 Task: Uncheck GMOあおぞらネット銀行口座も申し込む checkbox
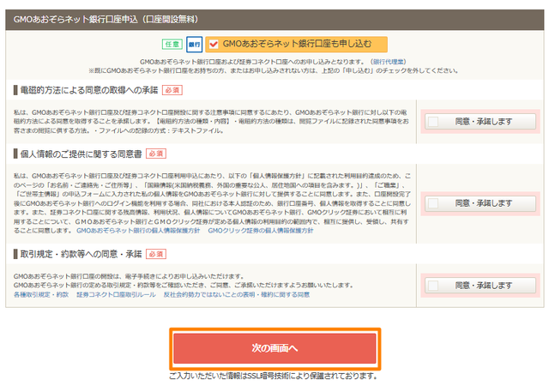[x=214, y=45]
